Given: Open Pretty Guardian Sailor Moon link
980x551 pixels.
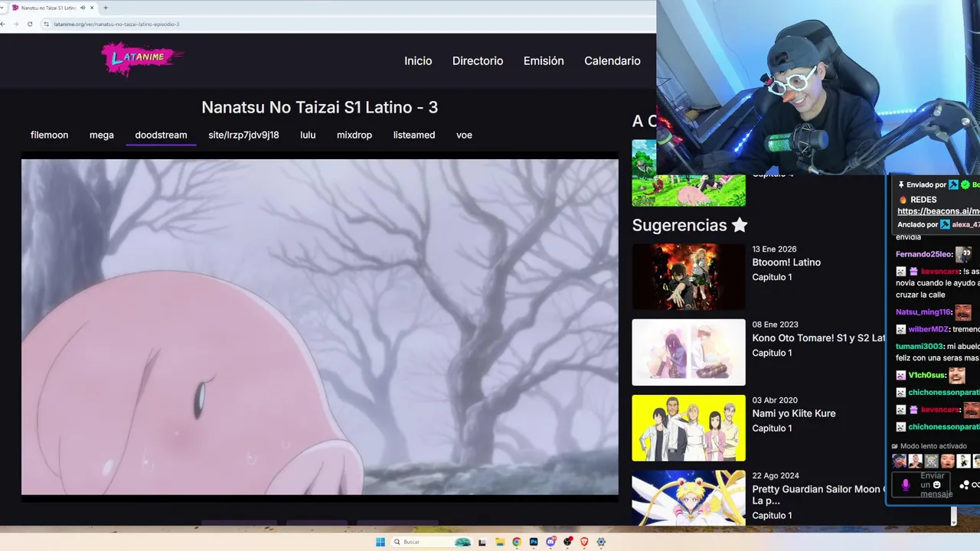Looking at the screenshot, I should [818, 494].
